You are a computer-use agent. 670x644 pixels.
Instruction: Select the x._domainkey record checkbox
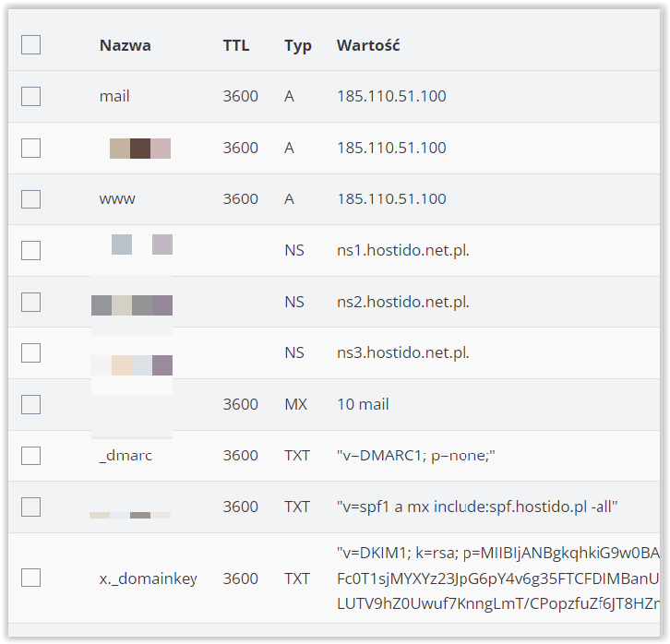[x=30, y=578]
